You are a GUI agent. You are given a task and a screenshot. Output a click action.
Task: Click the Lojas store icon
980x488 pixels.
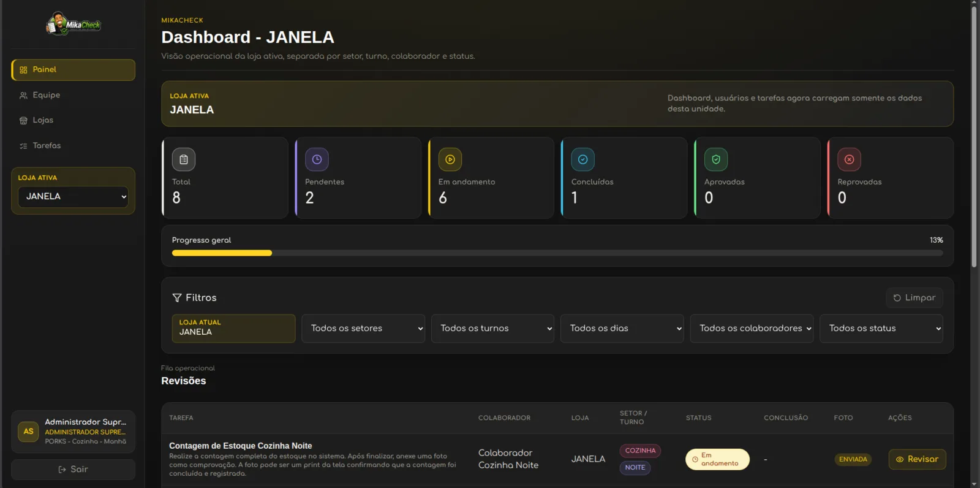coord(23,121)
